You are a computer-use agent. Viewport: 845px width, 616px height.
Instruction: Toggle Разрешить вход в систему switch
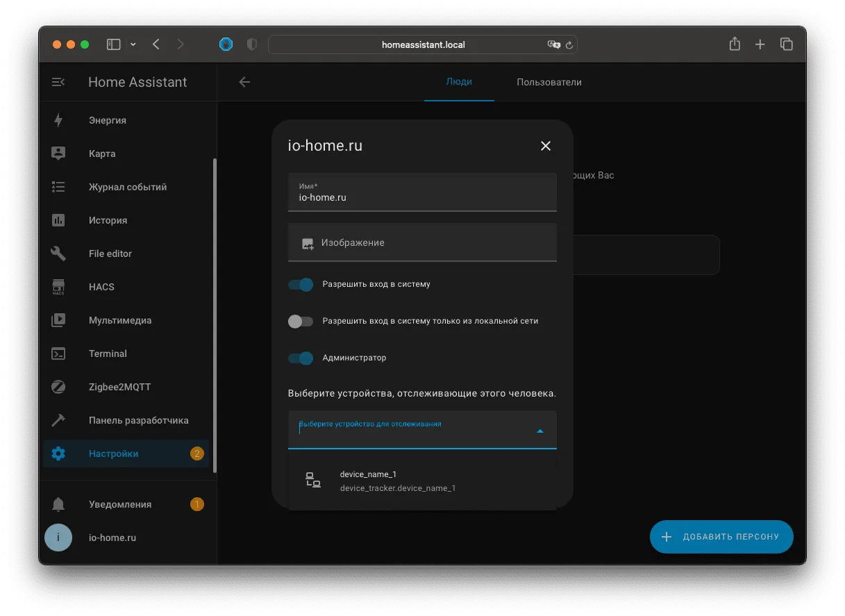(x=301, y=284)
